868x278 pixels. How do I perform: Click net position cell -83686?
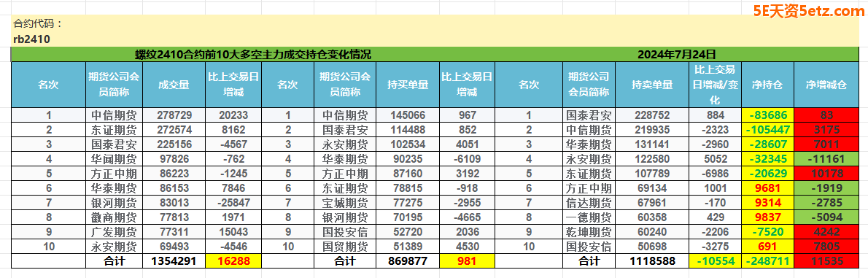click(x=767, y=116)
